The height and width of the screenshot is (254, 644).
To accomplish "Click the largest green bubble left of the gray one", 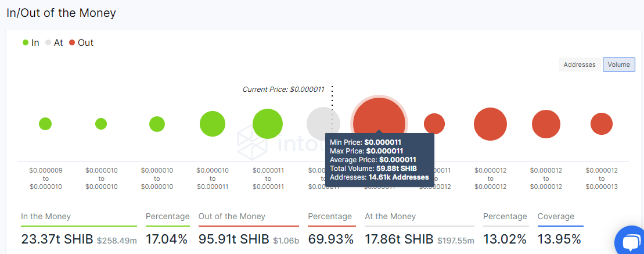I will 268,124.
